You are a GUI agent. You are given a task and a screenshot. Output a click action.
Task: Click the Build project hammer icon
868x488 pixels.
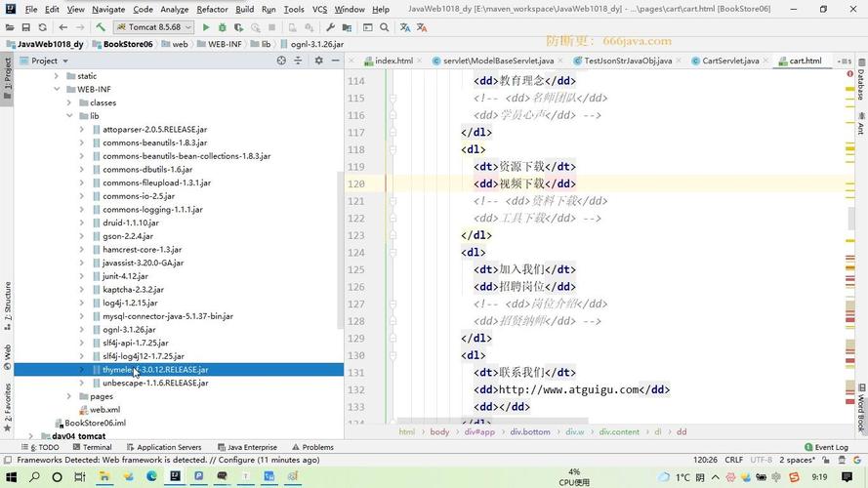pos(102,27)
